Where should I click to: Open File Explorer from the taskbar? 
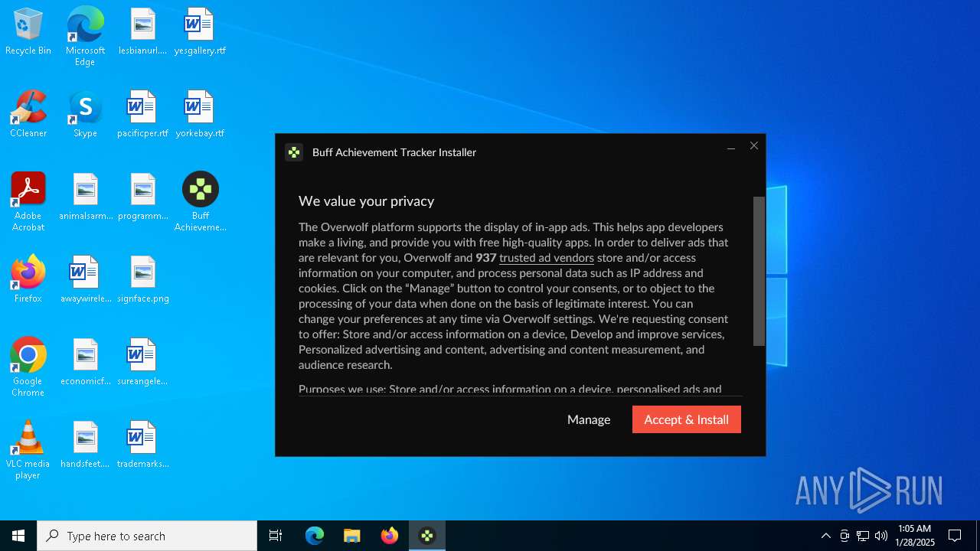pos(351,536)
